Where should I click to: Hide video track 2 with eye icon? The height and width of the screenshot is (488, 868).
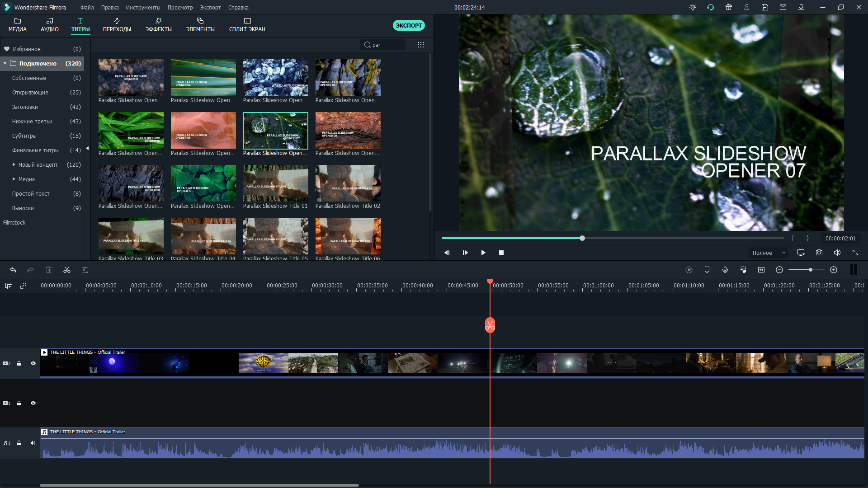(33, 363)
